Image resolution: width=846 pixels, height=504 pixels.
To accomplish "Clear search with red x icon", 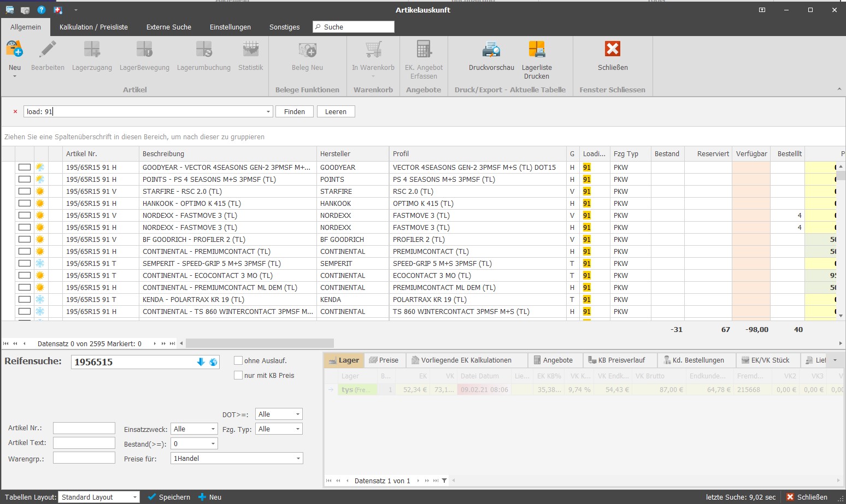I will (x=15, y=111).
